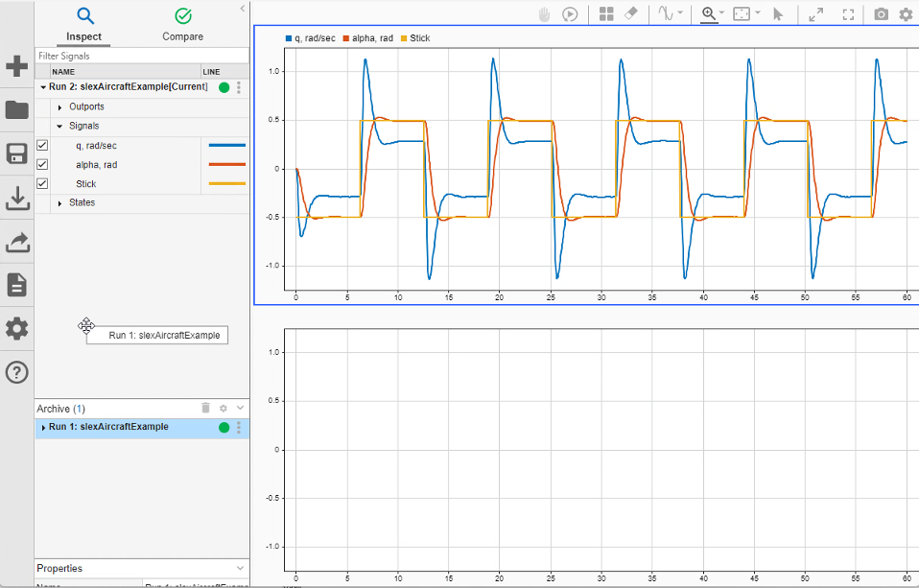The width and height of the screenshot is (919, 588).
Task: Open a session with the folder icon
Action: 17,109
